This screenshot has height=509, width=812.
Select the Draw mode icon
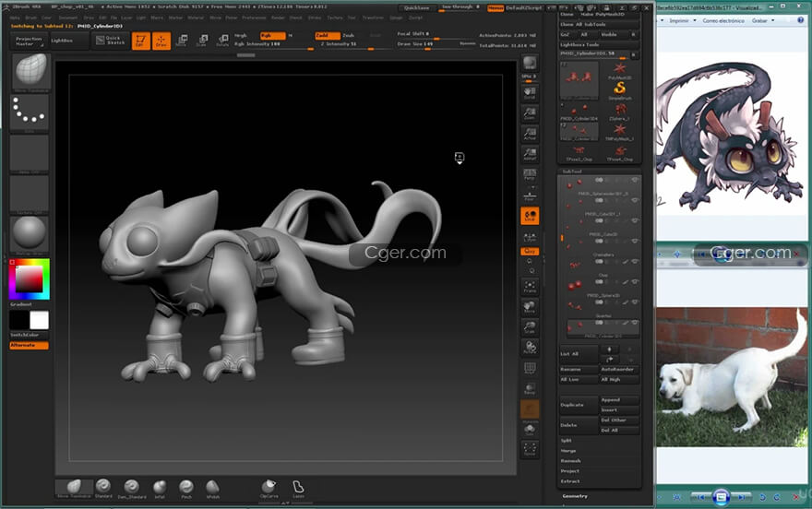tap(161, 41)
